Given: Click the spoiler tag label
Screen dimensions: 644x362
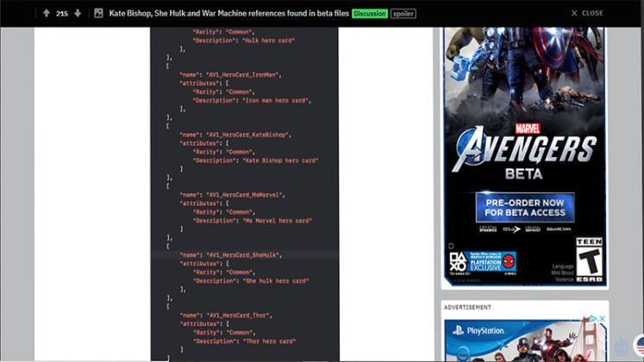Looking at the screenshot, I should pos(403,14).
